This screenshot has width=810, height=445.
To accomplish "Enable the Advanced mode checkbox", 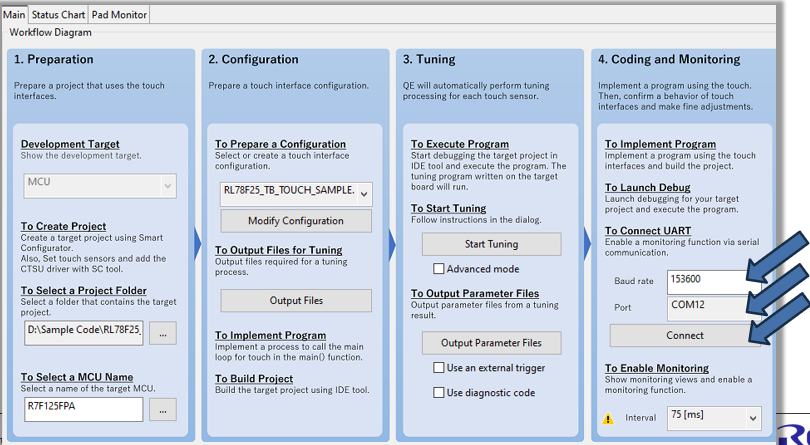I will coord(439,269).
